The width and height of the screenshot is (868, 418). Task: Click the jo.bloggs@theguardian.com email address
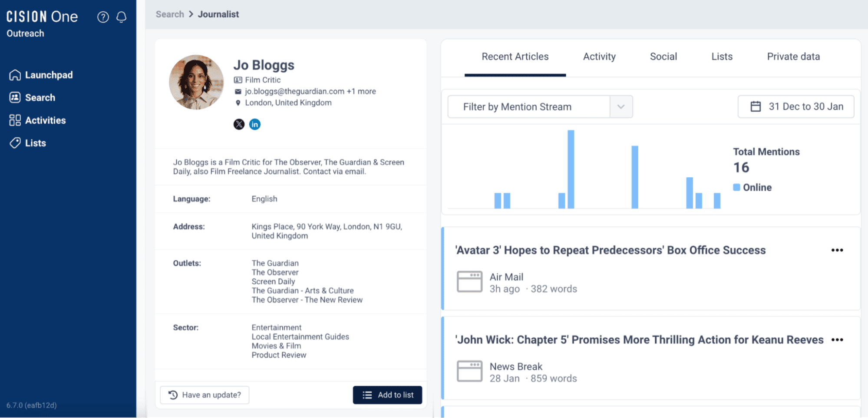[x=294, y=92]
